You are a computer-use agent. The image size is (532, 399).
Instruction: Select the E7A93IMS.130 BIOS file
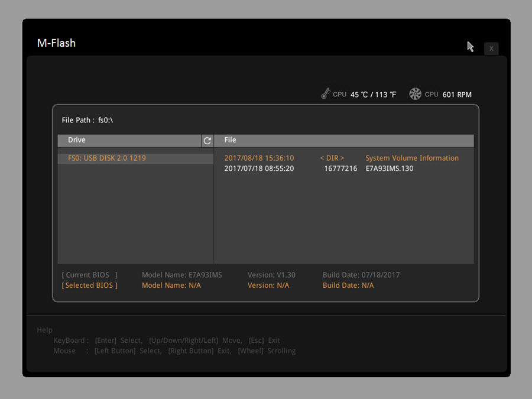pyautogui.click(x=390, y=168)
